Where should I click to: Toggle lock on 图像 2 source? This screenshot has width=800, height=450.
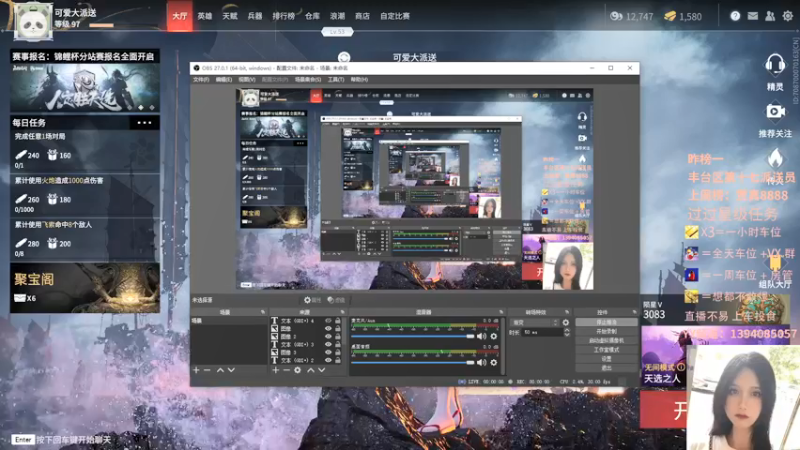pyautogui.click(x=338, y=337)
